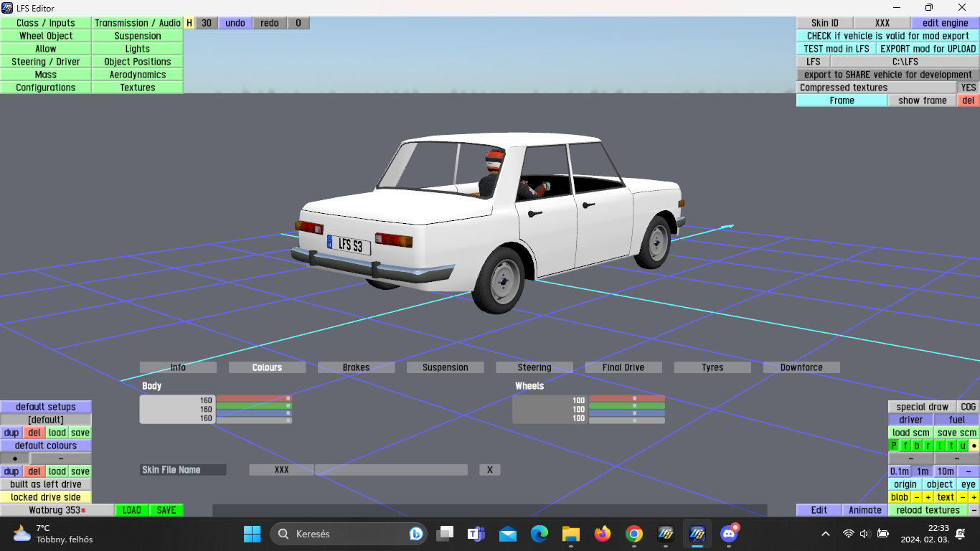Click the edit engine button
This screenshot has width=980, height=551.
click(x=946, y=23)
